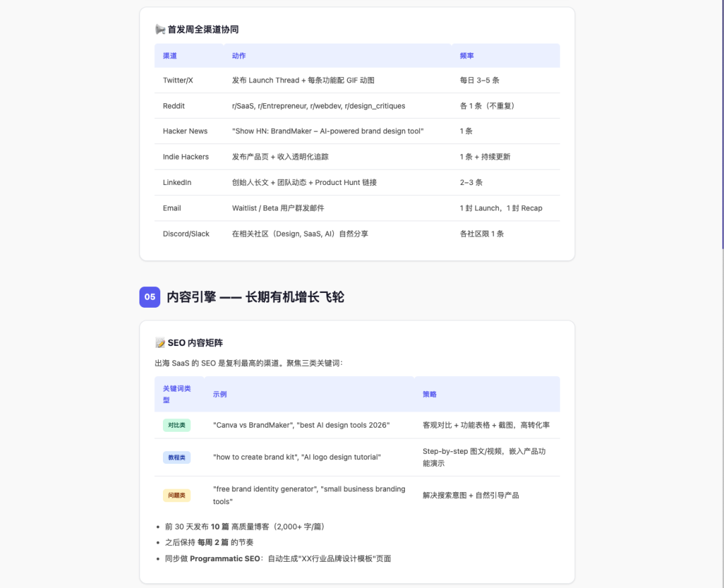Click the 问题类 yellow tag
The width and height of the screenshot is (724, 588).
click(176, 495)
